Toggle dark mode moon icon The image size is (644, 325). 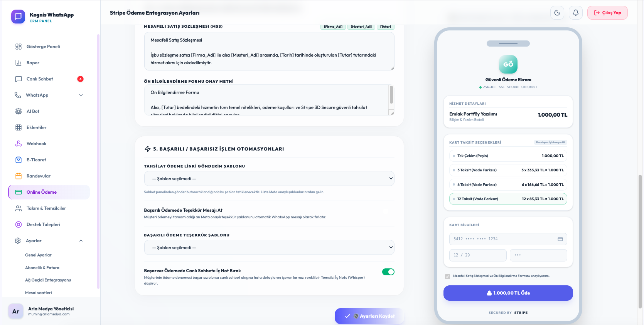click(557, 13)
